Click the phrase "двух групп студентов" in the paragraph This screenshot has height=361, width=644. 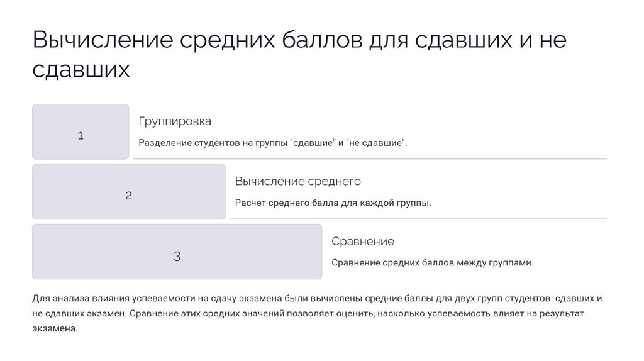(491, 298)
